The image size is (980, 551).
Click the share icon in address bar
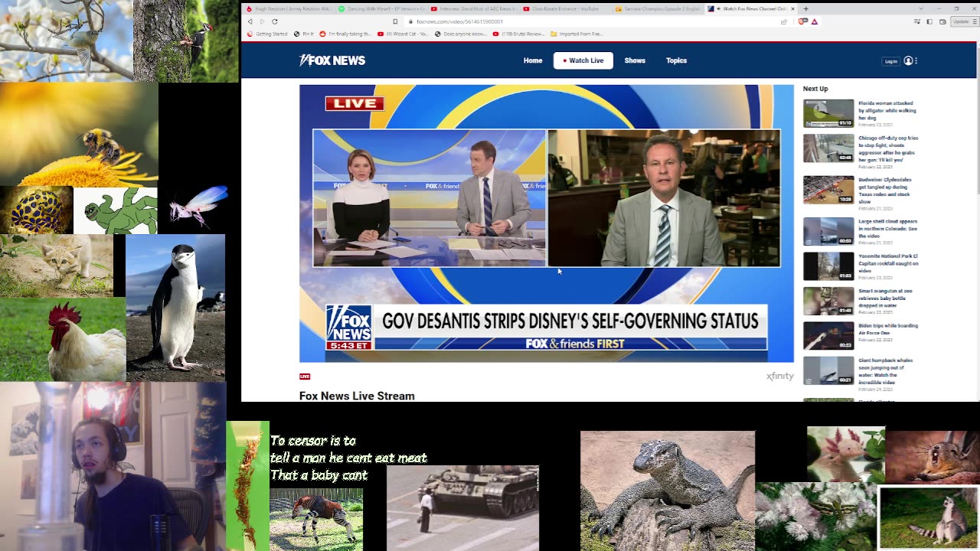(x=784, y=21)
